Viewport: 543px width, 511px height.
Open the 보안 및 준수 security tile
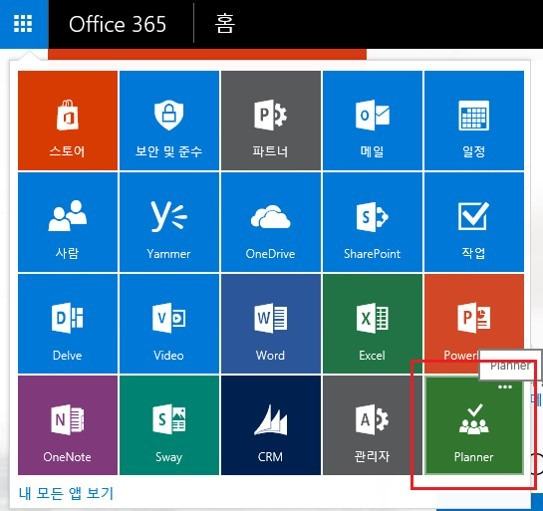click(169, 120)
